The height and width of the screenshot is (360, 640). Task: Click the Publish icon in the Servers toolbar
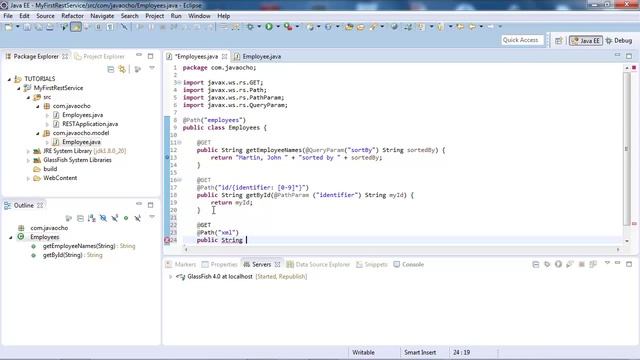click(x=593, y=264)
